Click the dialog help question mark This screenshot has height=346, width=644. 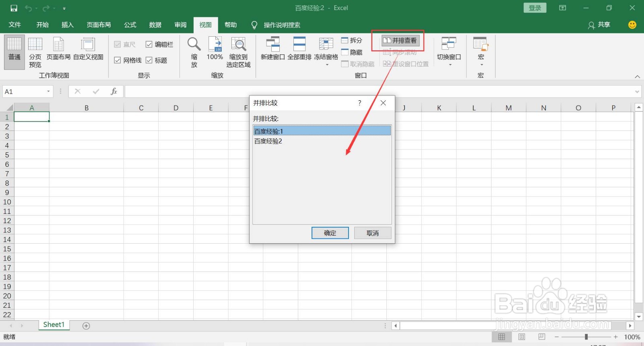[360, 103]
